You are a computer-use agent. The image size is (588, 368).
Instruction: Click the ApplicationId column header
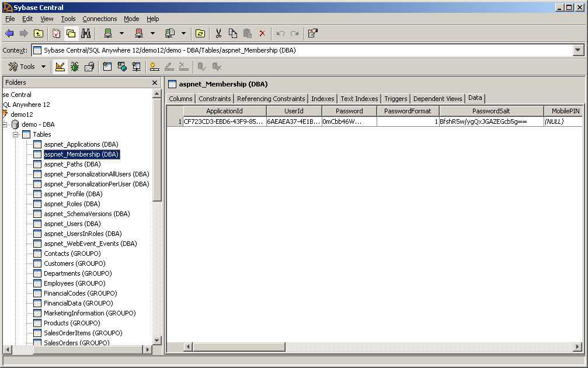click(225, 111)
